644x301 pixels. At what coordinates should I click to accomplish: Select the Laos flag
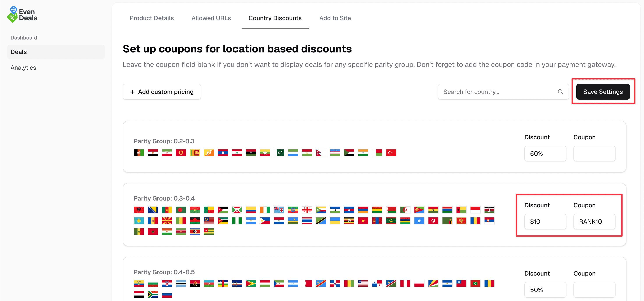pos(223,152)
